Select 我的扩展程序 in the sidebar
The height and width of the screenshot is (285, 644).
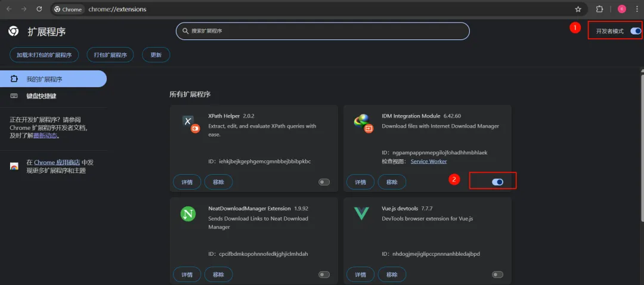coord(54,79)
